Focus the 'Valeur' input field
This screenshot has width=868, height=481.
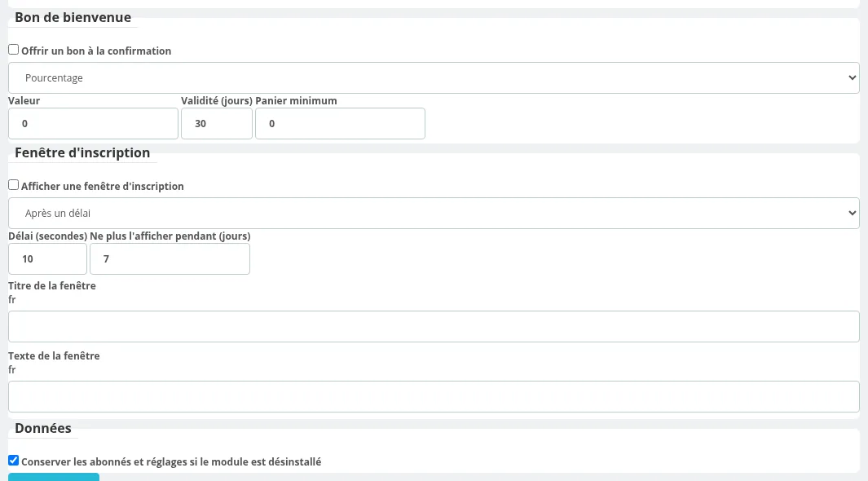tap(93, 123)
